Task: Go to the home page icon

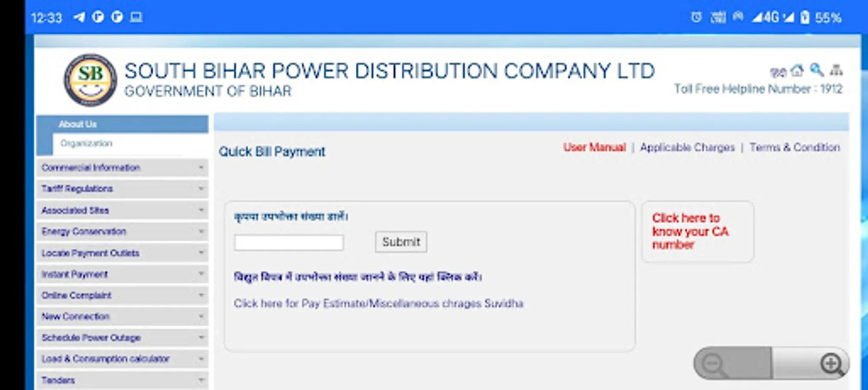Action: pyautogui.click(x=797, y=70)
